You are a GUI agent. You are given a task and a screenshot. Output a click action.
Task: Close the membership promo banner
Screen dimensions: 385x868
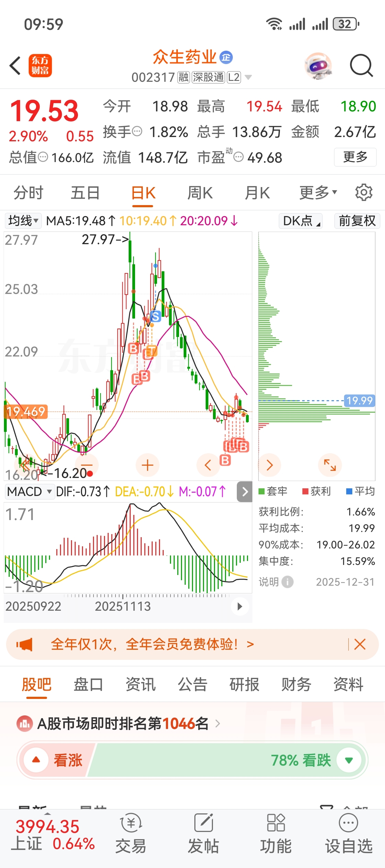pos(360,644)
